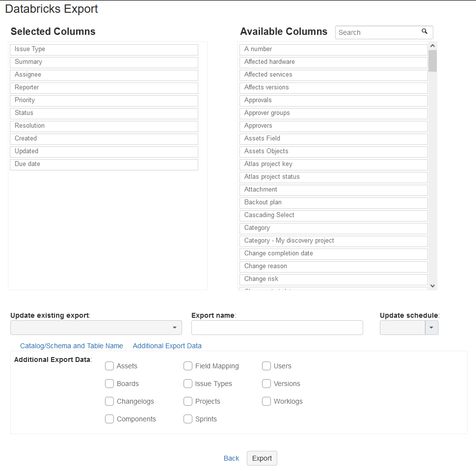The width and height of the screenshot is (476, 471).
Task: Click Approver groups available column
Action: 334,113
